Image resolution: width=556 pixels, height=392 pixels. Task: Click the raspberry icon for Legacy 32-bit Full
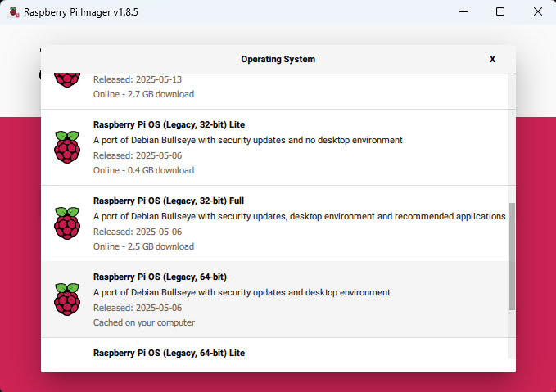tap(67, 223)
